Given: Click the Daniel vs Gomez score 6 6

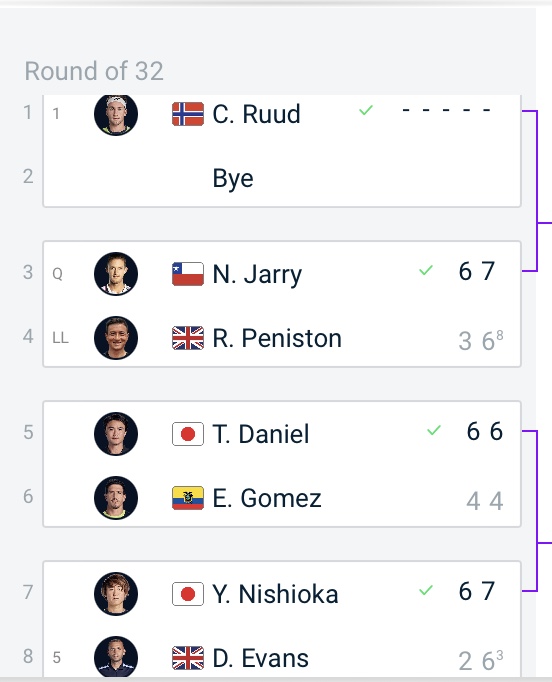Looking at the screenshot, I should tap(485, 431).
